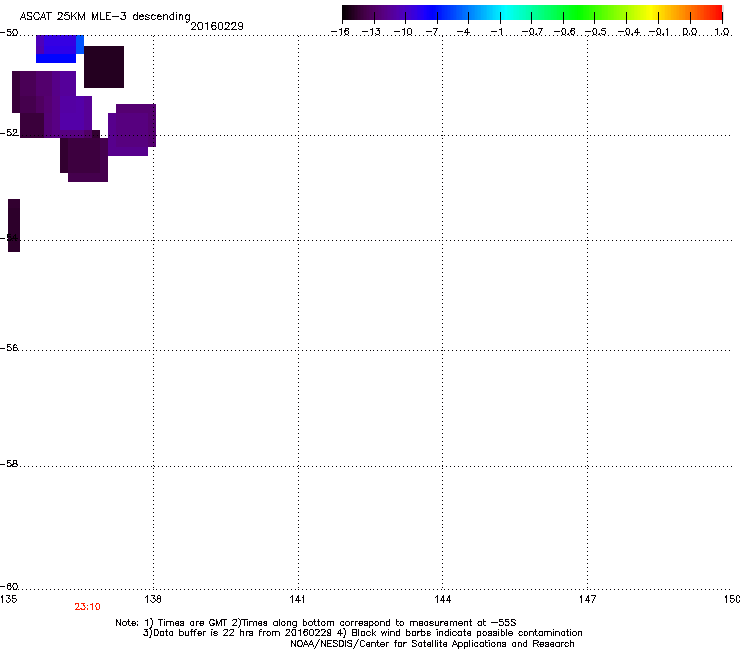Click the latitude label -56

click(9, 347)
